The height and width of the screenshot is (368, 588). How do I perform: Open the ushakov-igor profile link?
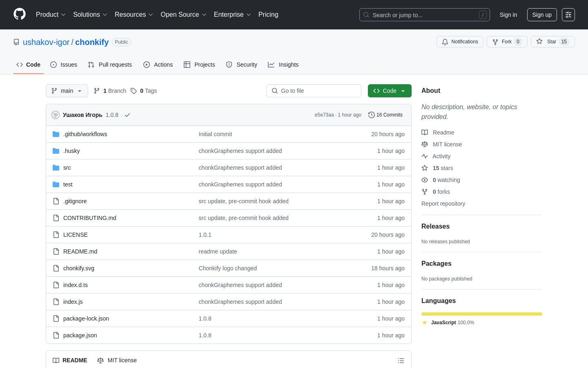[46, 42]
